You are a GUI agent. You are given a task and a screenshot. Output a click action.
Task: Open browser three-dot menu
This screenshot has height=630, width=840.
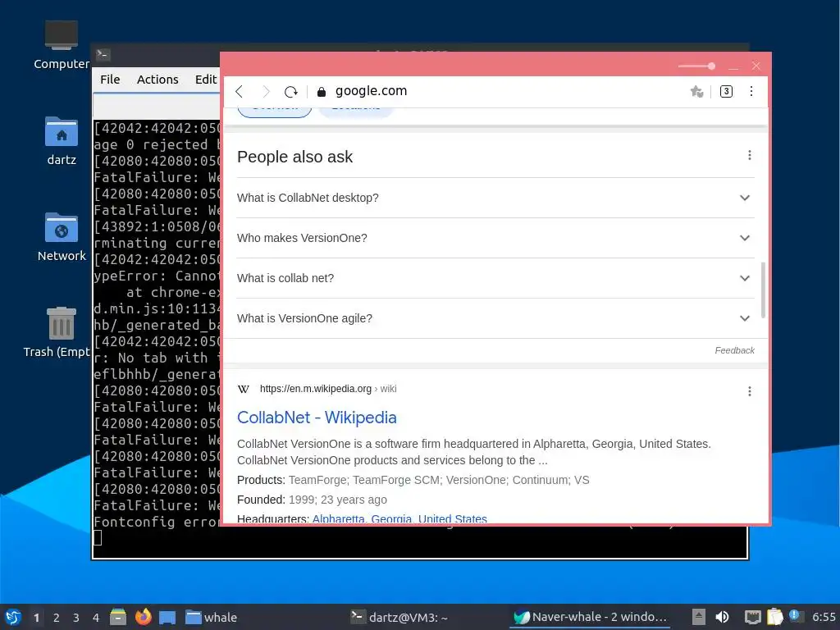click(x=751, y=91)
